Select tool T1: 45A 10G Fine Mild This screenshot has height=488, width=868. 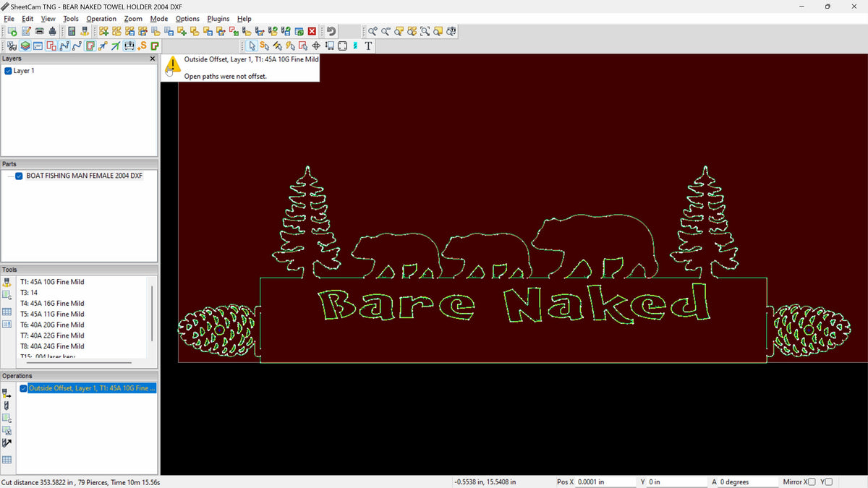click(x=52, y=282)
